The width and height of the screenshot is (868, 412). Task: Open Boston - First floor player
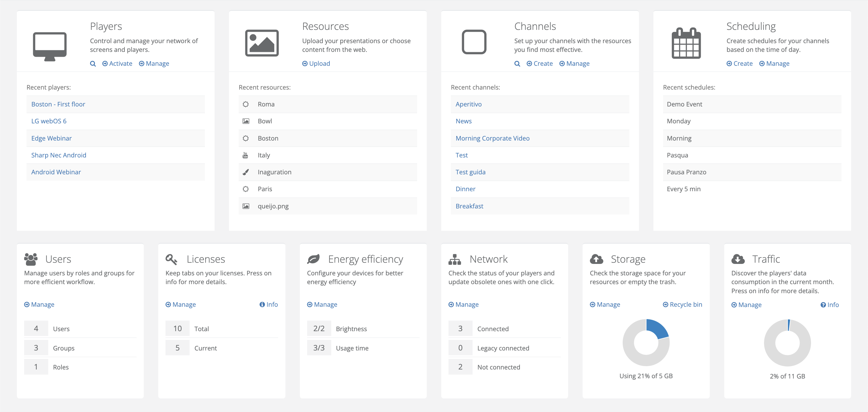(x=58, y=104)
